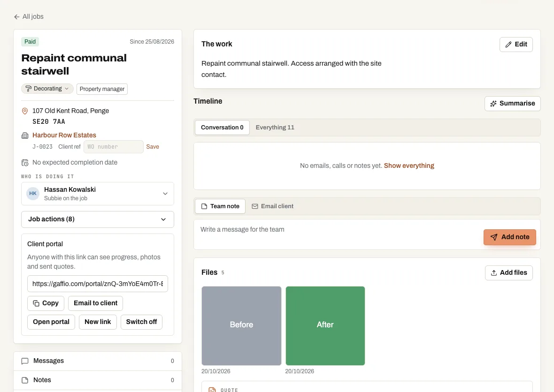554x392 pixels.
Task: Save the client reference
Action: 153,147
